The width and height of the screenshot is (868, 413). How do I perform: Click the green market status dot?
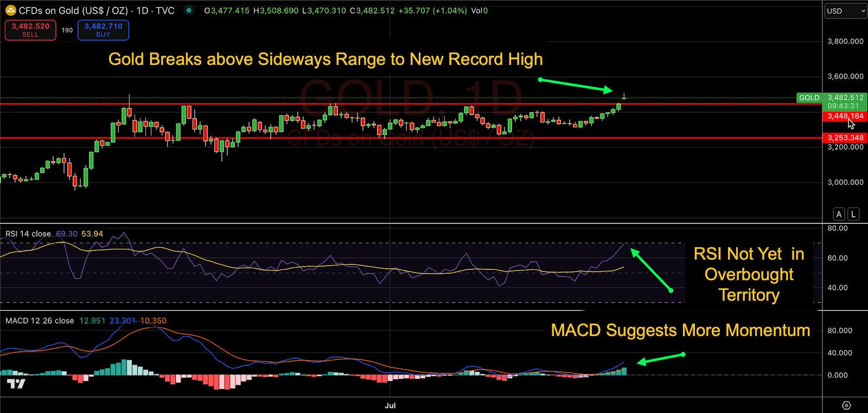click(188, 10)
